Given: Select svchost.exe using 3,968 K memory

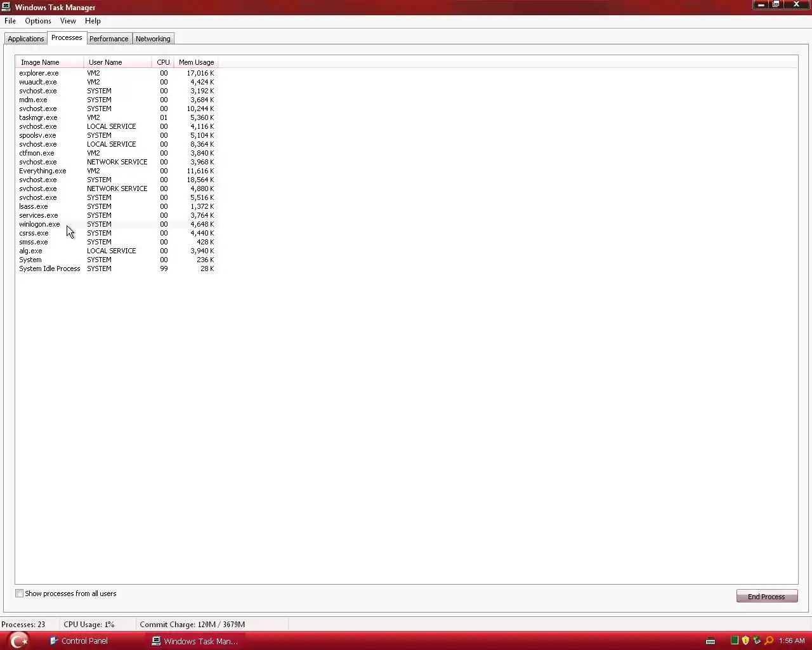Looking at the screenshot, I should pos(117,162).
